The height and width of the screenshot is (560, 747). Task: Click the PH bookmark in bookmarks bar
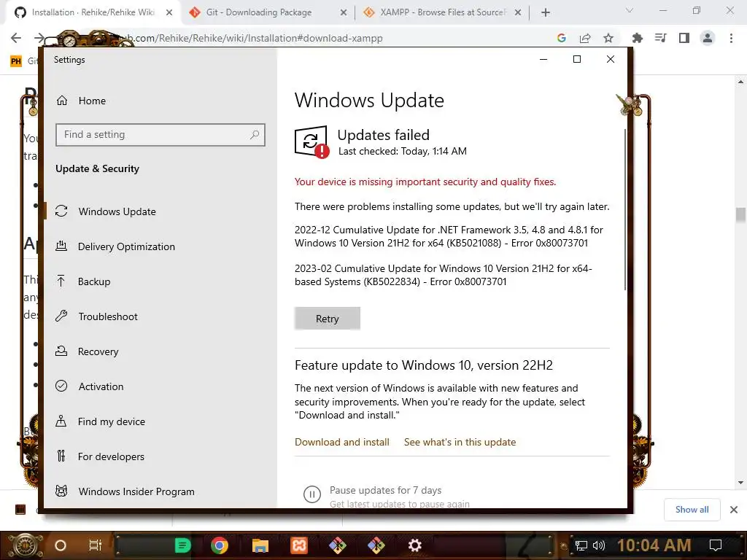tap(16, 61)
